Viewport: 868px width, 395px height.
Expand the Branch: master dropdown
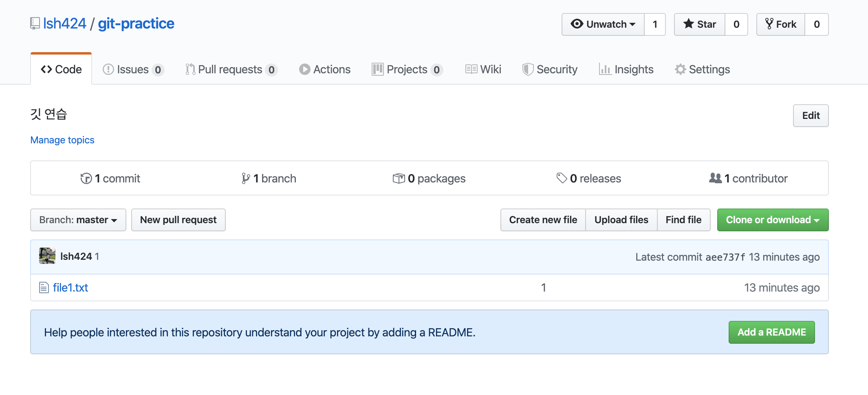click(x=78, y=220)
